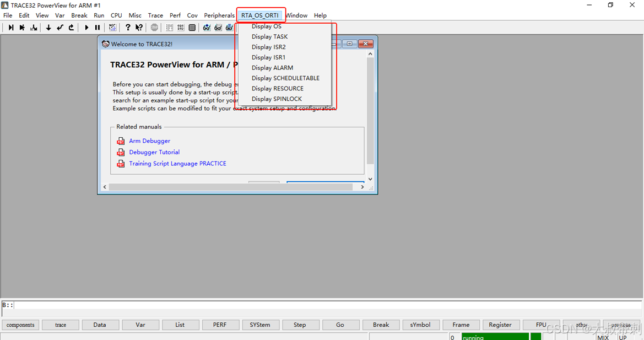Click the Step Over call toolbar icon

click(22, 28)
